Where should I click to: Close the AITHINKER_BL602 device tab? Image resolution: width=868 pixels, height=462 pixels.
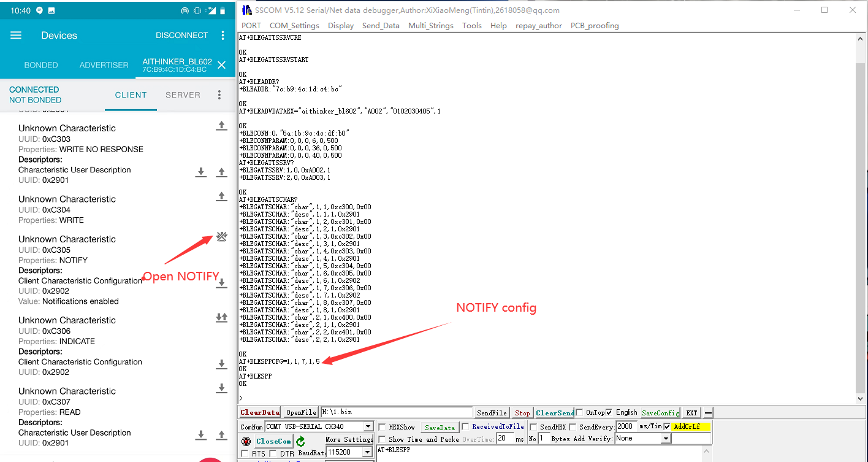click(x=222, y=65)
